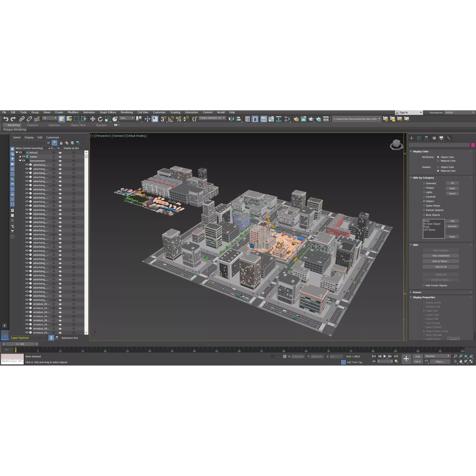Collapse the Display Color rollout
The image size is (476, 476).
(411, 151)
